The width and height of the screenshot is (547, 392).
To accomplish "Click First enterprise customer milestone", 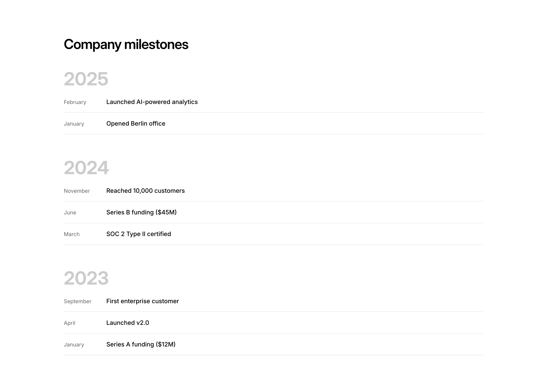I will coord(142,301).
